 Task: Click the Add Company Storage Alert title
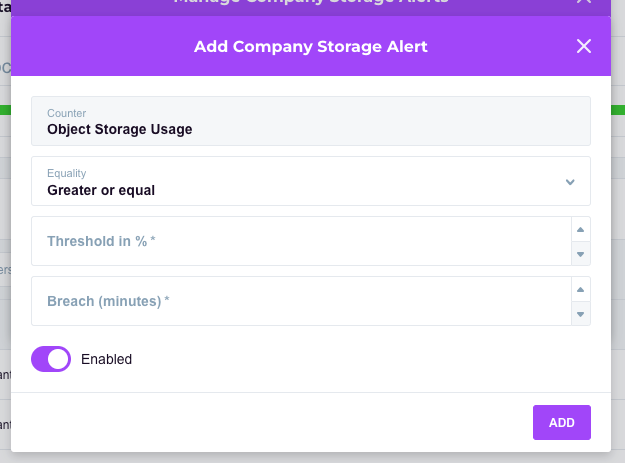pos(310,46)
